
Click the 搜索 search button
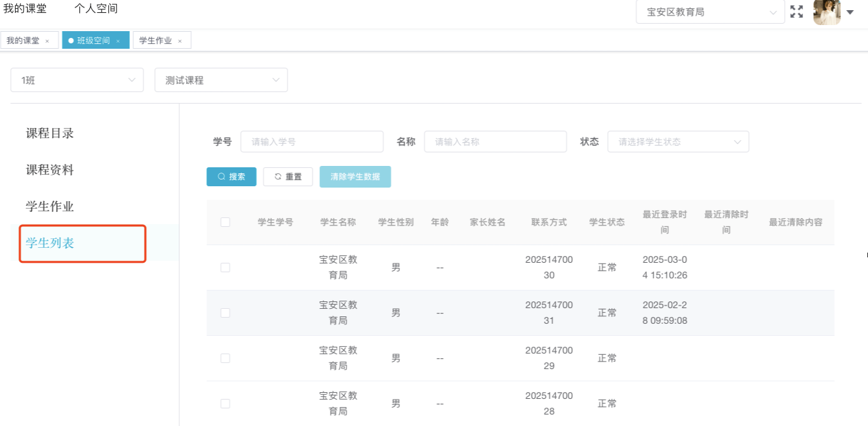coord(231,177)
